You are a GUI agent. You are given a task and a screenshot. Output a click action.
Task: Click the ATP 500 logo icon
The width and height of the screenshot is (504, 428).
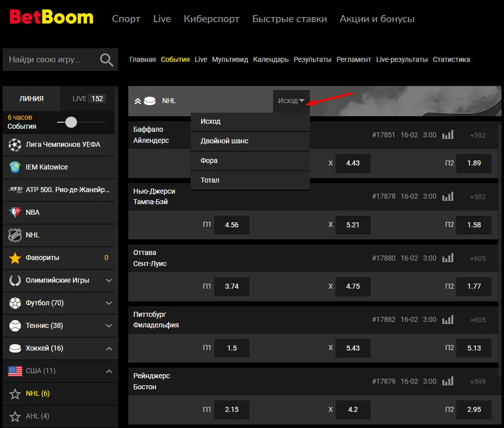pos(15,190)
